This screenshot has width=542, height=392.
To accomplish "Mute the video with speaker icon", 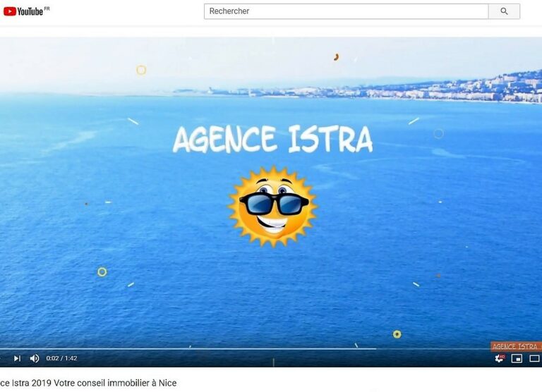I will (34, 358).
